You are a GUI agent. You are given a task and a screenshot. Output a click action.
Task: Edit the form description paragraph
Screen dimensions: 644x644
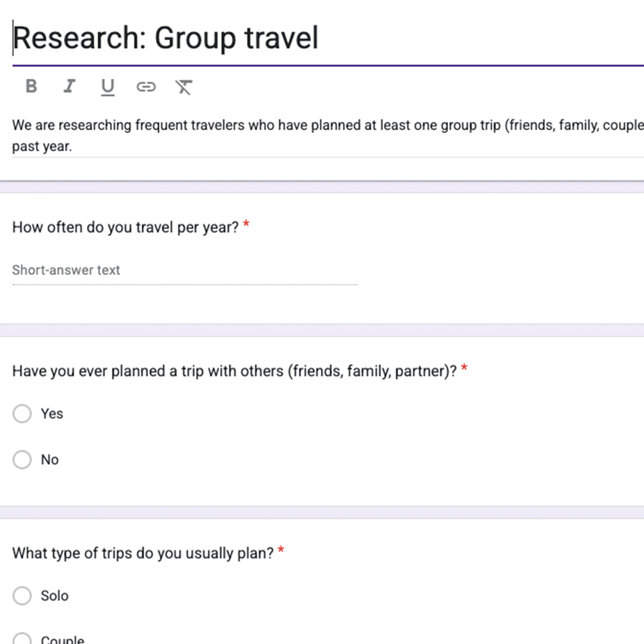[x=215, y=135]
